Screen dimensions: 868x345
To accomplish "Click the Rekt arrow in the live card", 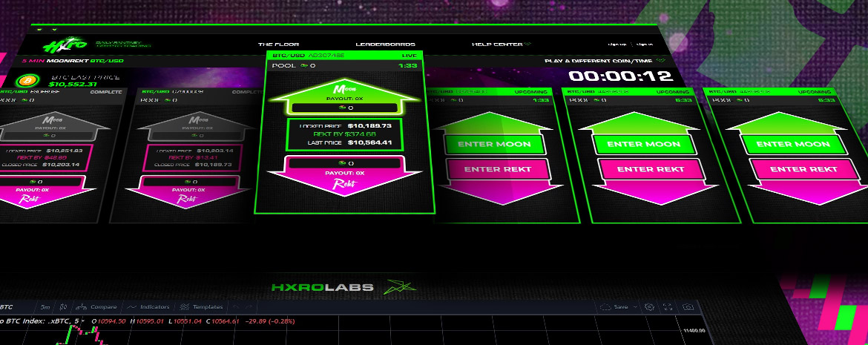I will pos(343,176).
